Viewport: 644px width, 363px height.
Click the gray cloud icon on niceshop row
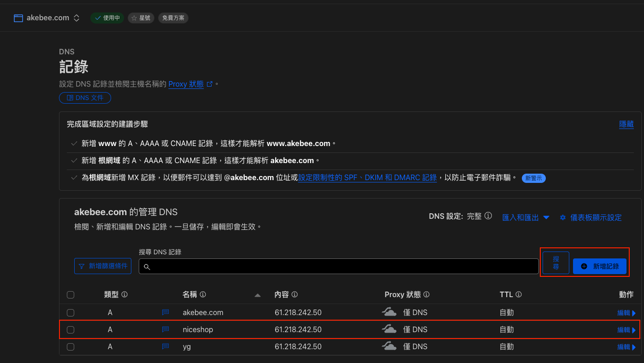pos(390,329)
